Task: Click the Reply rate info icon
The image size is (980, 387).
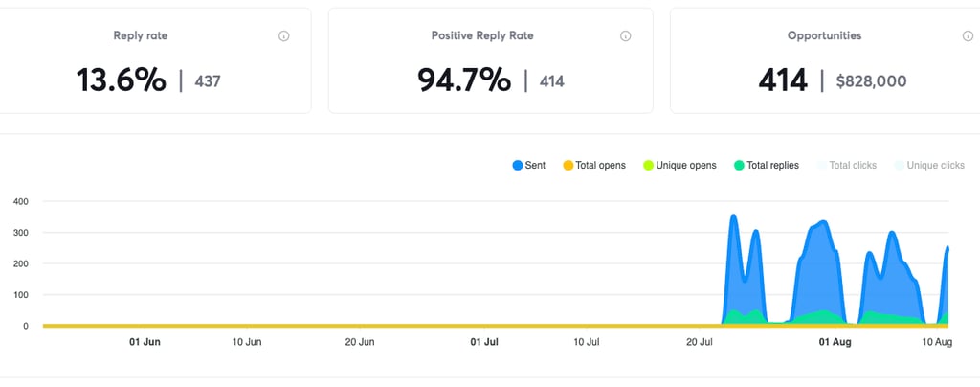Action: coord(284,36)
